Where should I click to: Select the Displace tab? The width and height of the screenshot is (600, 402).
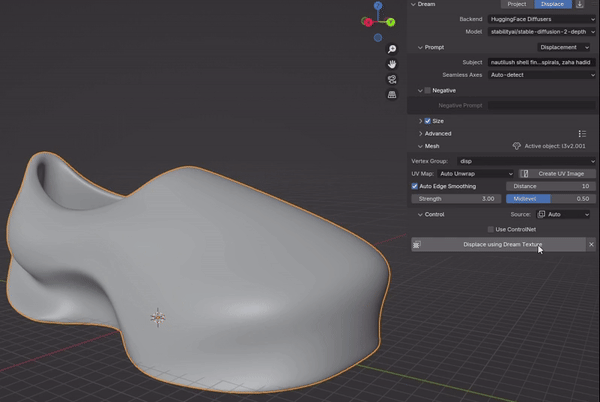tap(553, 4)
